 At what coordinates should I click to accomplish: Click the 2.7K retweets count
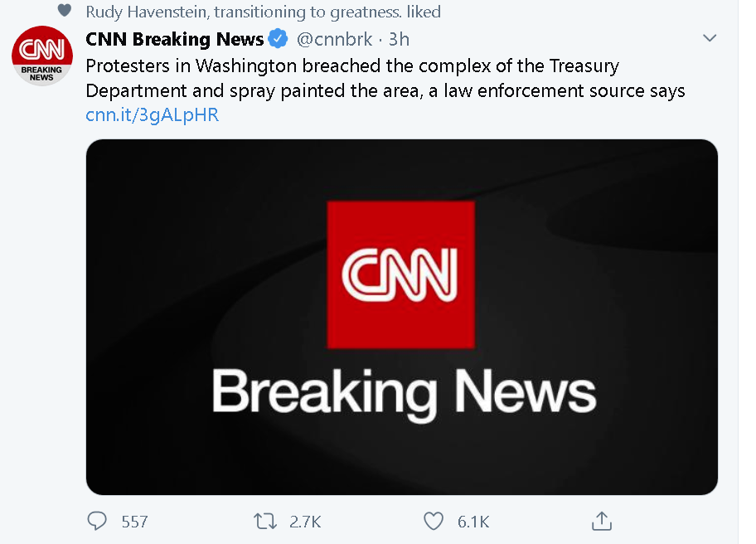[305, 522]
